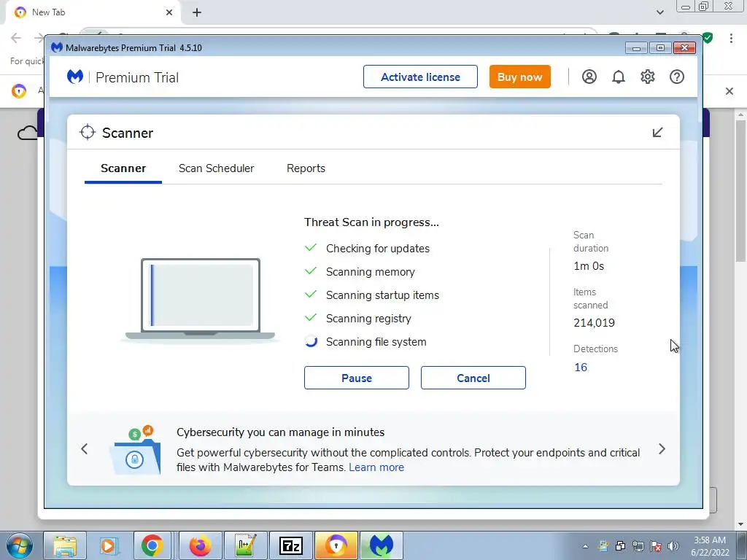This screenshot has width=747, height=560.
Task: Show hidden tray icons arrow
Action: 586,546
